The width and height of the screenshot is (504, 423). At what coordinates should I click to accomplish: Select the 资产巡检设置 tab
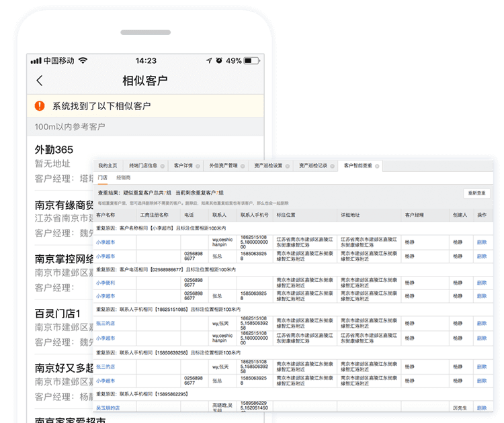(x=267, y=165)
